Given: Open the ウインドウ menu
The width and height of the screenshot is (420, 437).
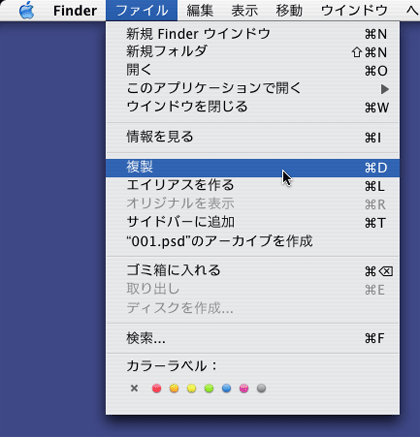Looking at the screenshot, I should tap(354, 11).
